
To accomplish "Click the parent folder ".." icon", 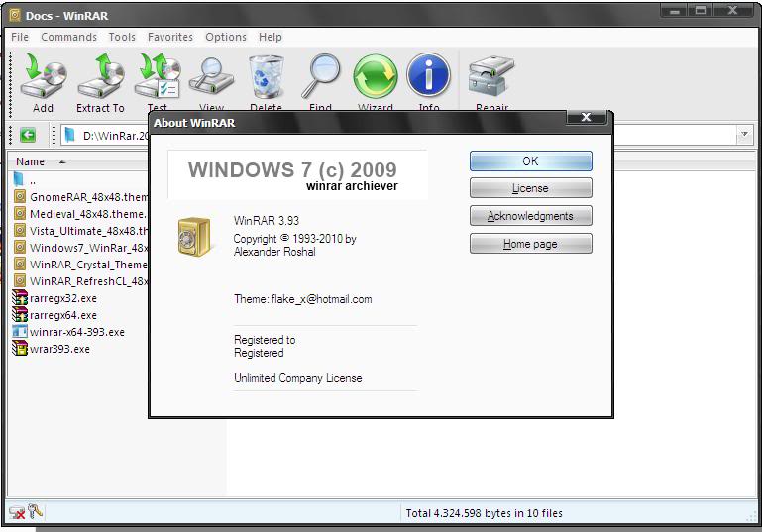I will click(x=19, y=179).
